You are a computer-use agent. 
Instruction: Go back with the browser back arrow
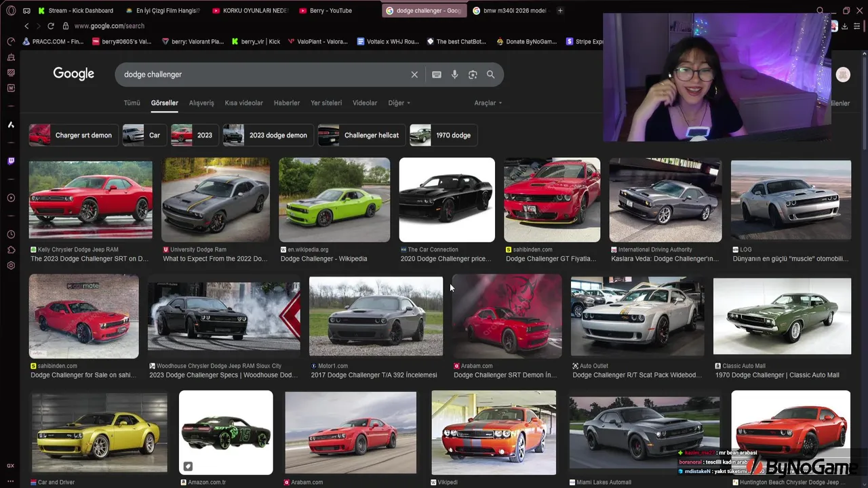point(26,26)
